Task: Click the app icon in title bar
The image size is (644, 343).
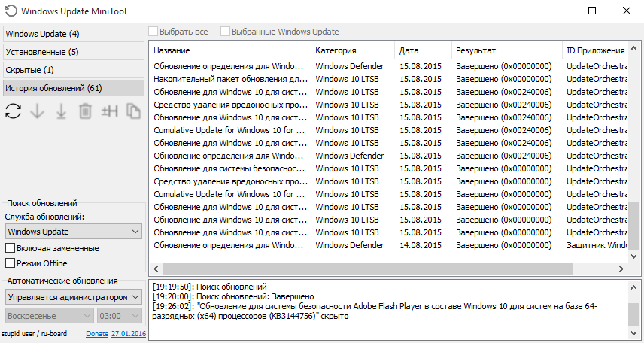Action: [11, 11]
